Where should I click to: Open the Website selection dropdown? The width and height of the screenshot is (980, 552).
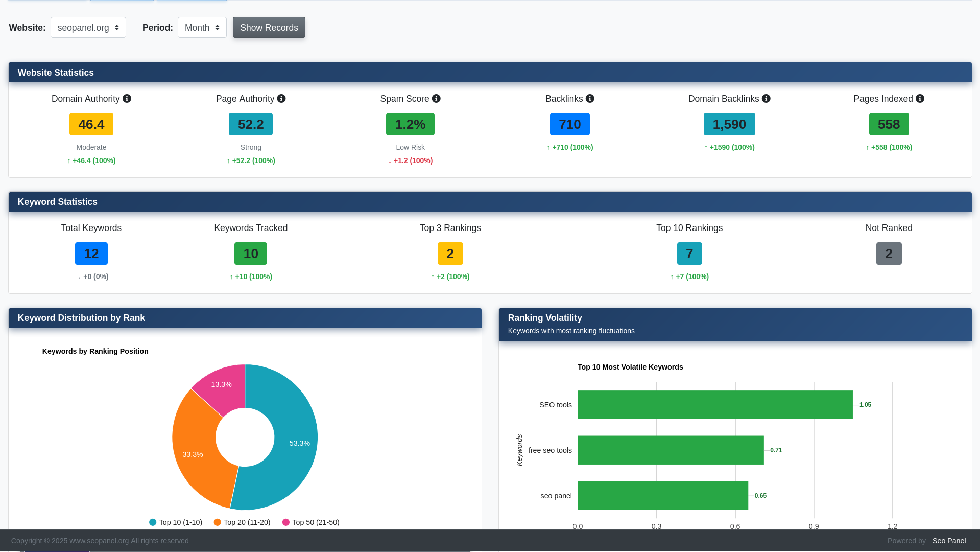(88, 27)
